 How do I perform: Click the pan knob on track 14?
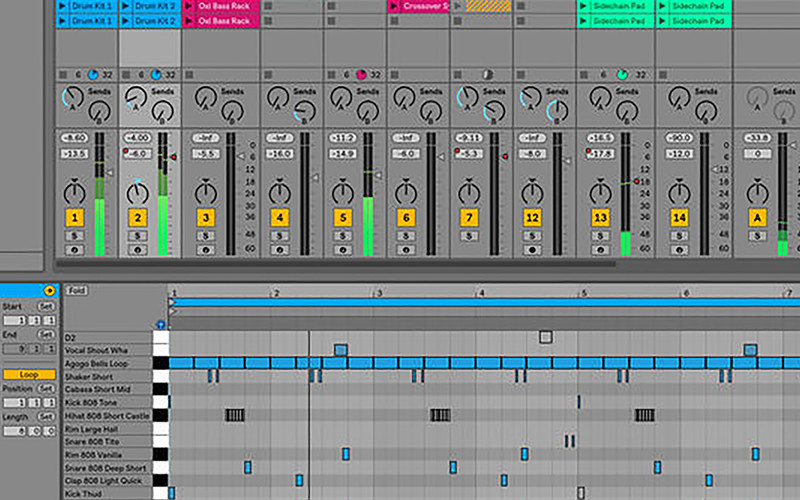pos(679,193)
